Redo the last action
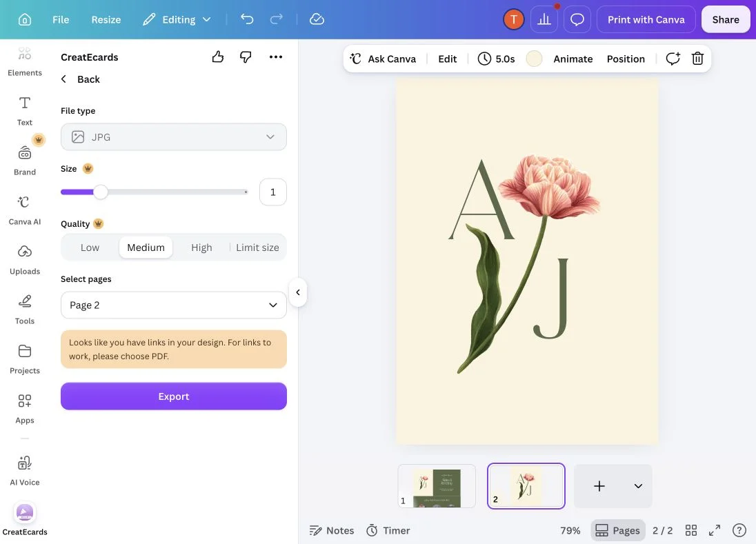756x544 pixels. (277, 20)
